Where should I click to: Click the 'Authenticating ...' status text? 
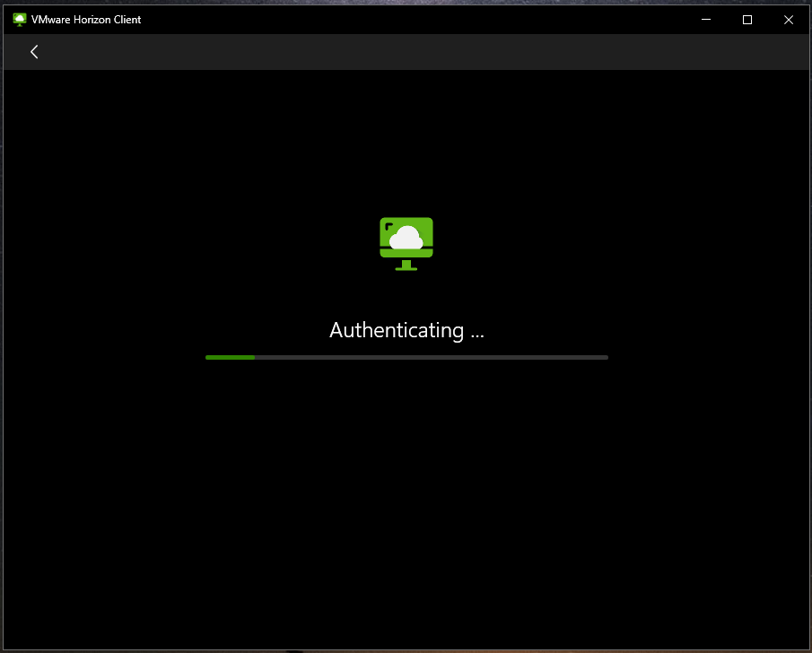(x=406, y=330)
